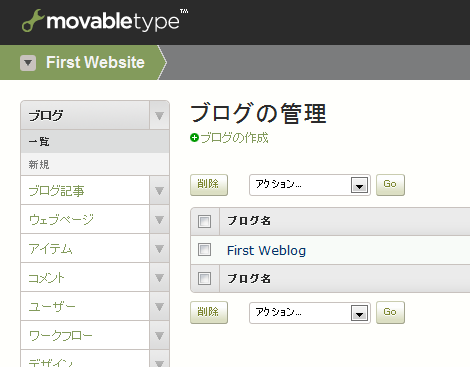Open the bottom アクション dropdown

tap(310, 313)
